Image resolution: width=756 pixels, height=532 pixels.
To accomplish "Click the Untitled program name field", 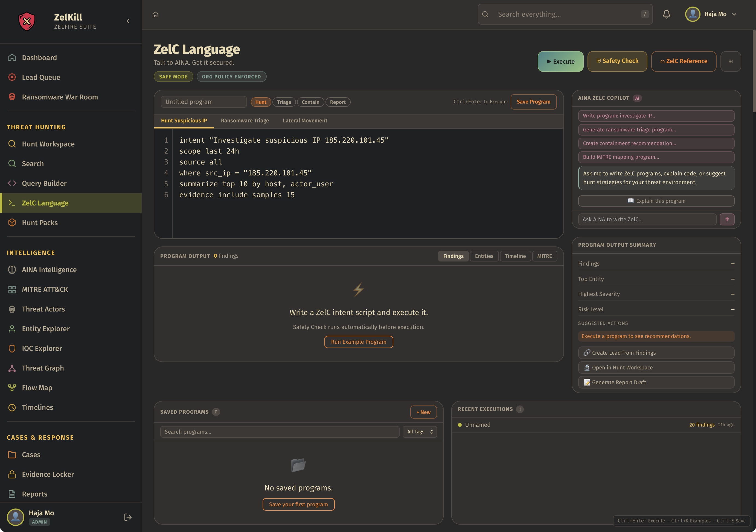I will coord(203,102).
